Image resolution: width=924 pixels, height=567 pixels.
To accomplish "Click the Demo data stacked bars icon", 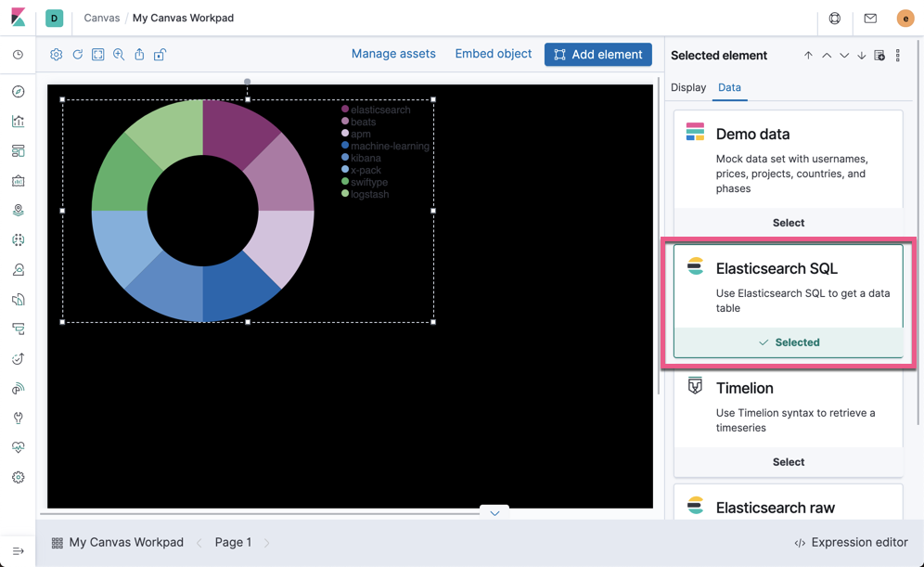I will click(695, 132).
